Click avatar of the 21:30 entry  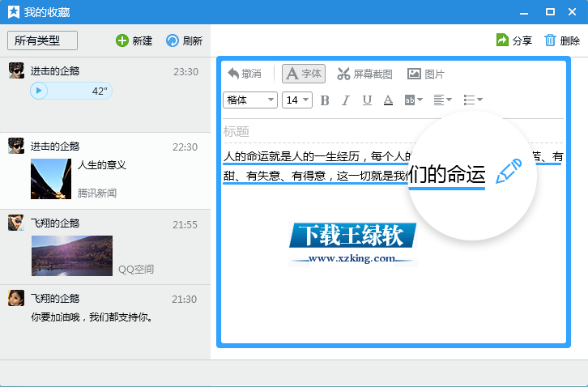(16, 298)
